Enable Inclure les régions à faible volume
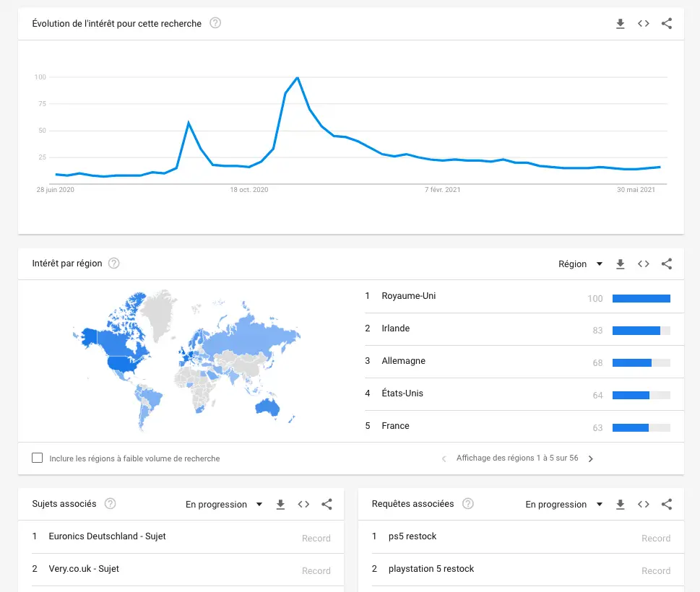The image size is (700, 592). coord(38,458)
